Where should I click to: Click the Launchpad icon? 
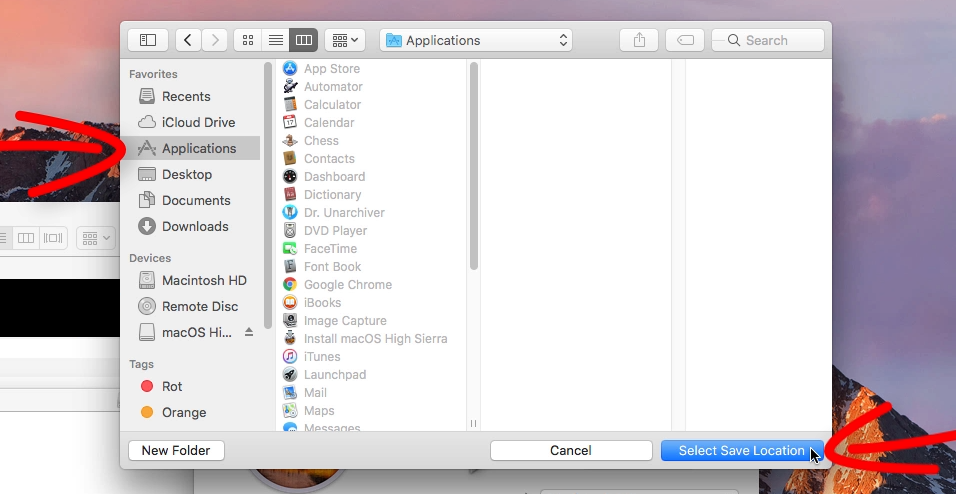pyautogui.click(x=290, y=374)
